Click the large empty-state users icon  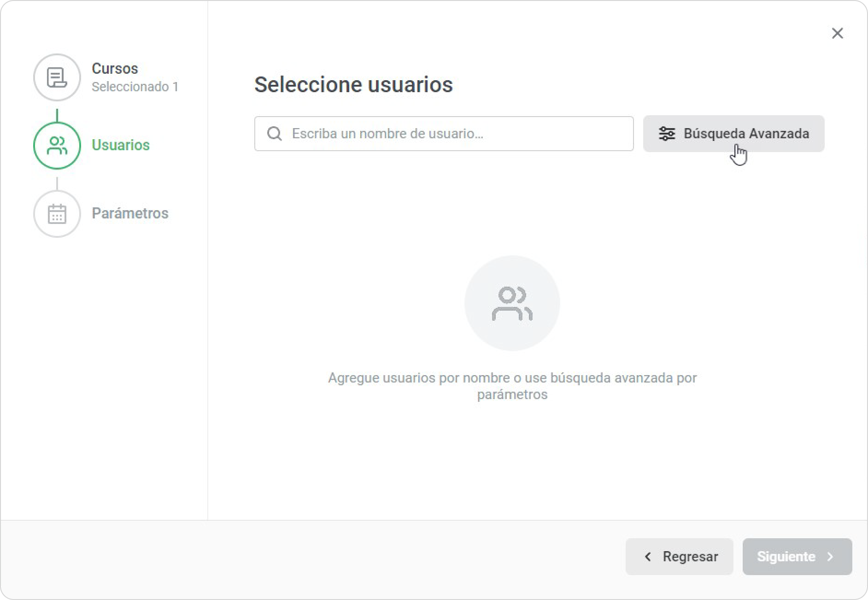click(x=512, y=303)
